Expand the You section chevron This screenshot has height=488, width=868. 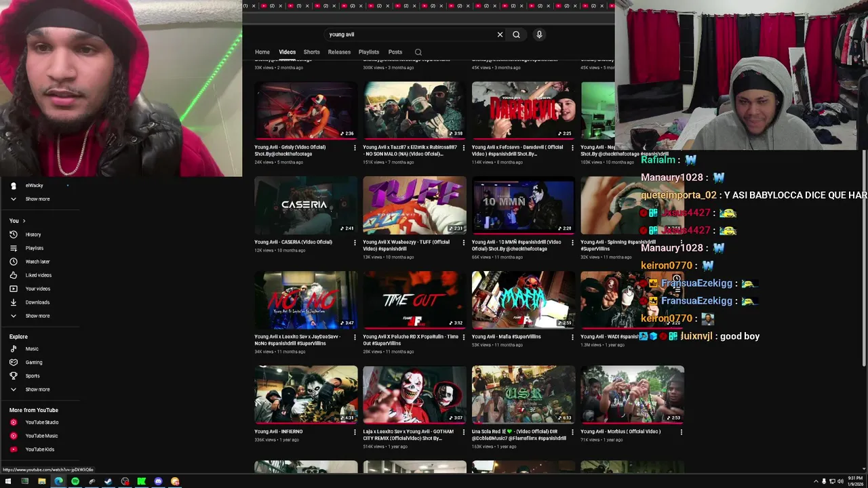point(24,221)
